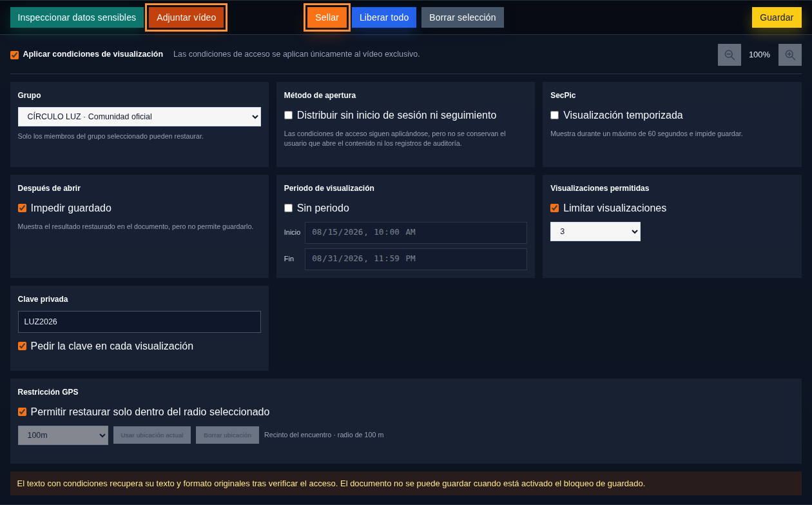The width and height of the screenshot is (812, 505).
Task: Click 'Las condiciones de acceso se aplican' note
Action: point(296,54)
